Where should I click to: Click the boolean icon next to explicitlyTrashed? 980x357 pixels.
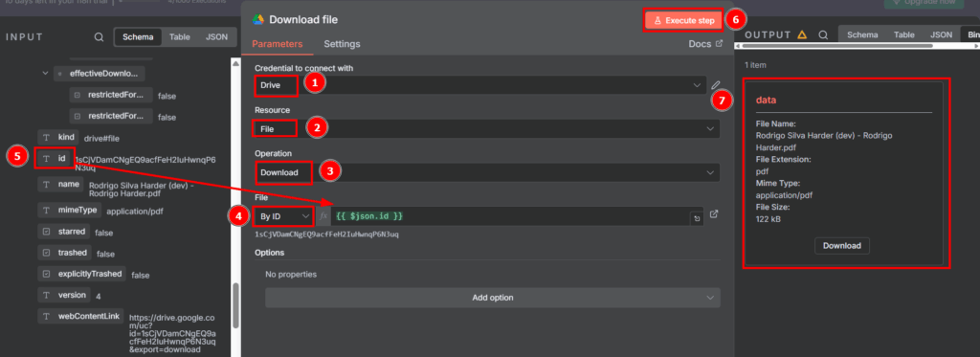coord(46,274)
